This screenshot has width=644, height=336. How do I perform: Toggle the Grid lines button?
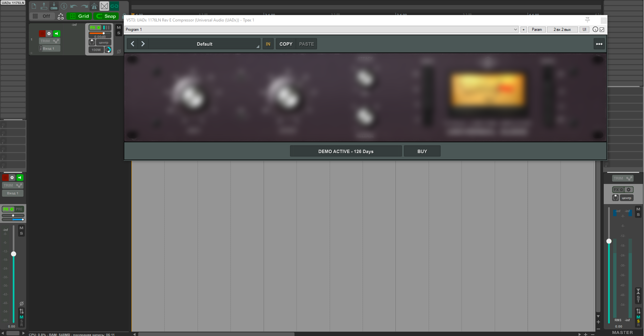(79, 16)
